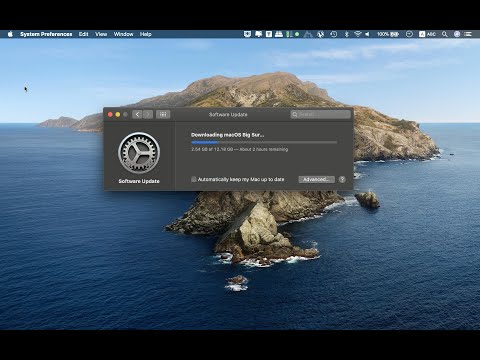
Task: Click the display monitor menu bar icon
Action: 247,34
